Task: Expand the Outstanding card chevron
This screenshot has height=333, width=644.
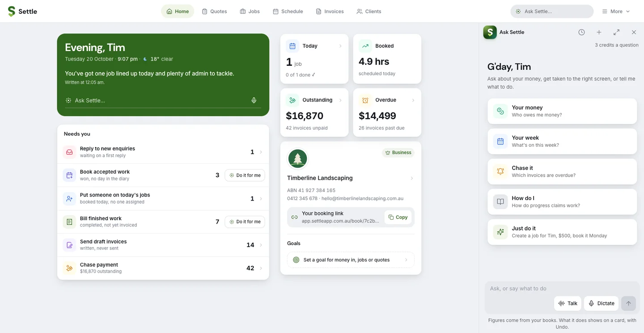Action: [340, 100]
